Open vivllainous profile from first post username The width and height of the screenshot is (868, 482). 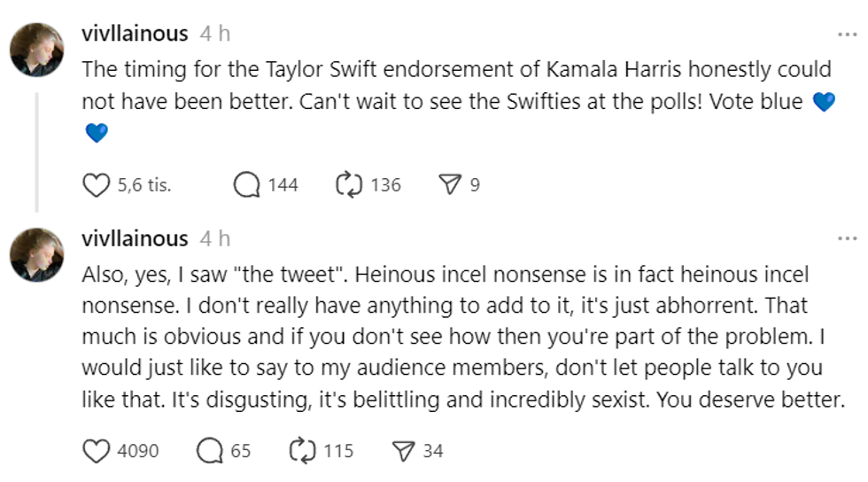coord(135,35)
